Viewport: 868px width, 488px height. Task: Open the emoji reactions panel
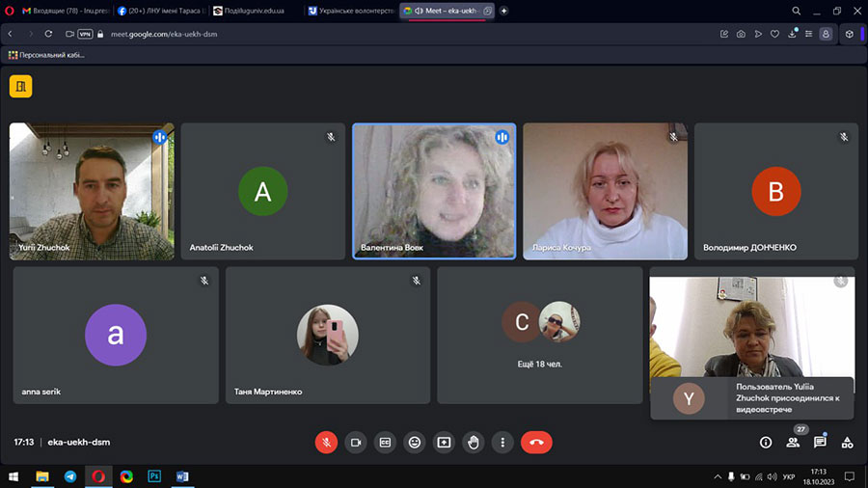coord(414,442)
